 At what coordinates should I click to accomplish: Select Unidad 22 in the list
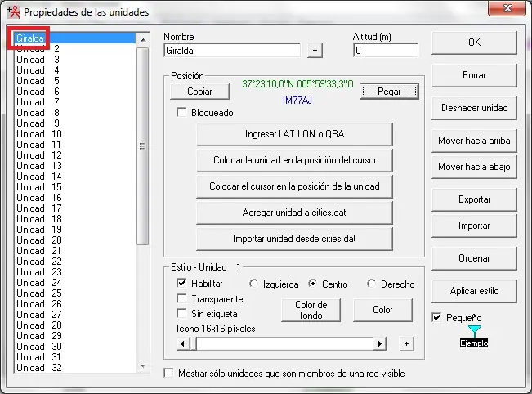(x=74, y=262)
